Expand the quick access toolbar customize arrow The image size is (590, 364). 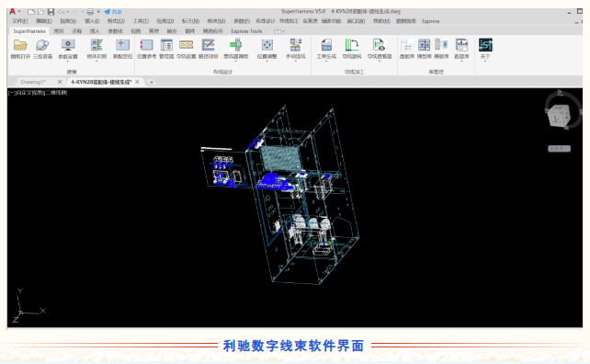point(98,12)
